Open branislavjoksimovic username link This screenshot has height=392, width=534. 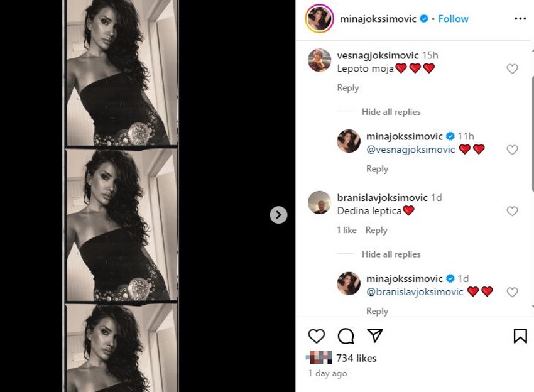382,197
